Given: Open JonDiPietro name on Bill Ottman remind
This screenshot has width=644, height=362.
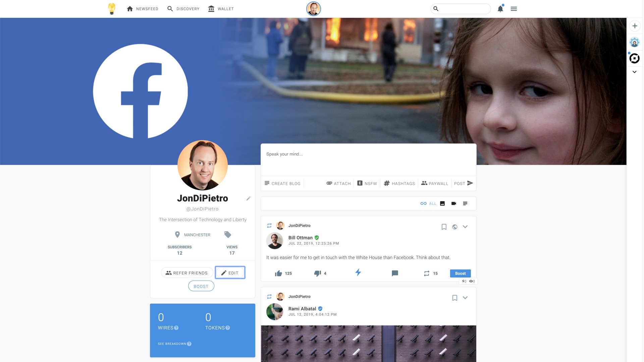Looking at the screenshot, I should (x=299, y=226).
